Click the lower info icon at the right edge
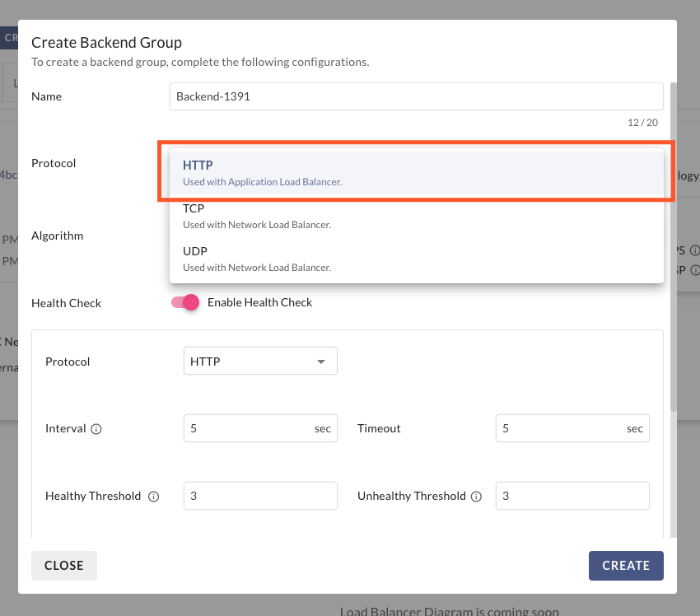The height and width of the screenshot is (616, 700). 694,269
